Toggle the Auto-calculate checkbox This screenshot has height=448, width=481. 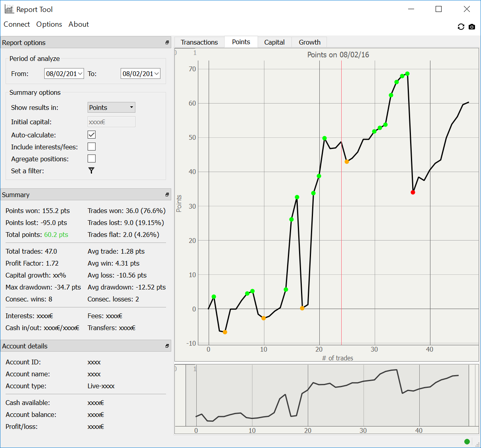click(x=92, y=135)
